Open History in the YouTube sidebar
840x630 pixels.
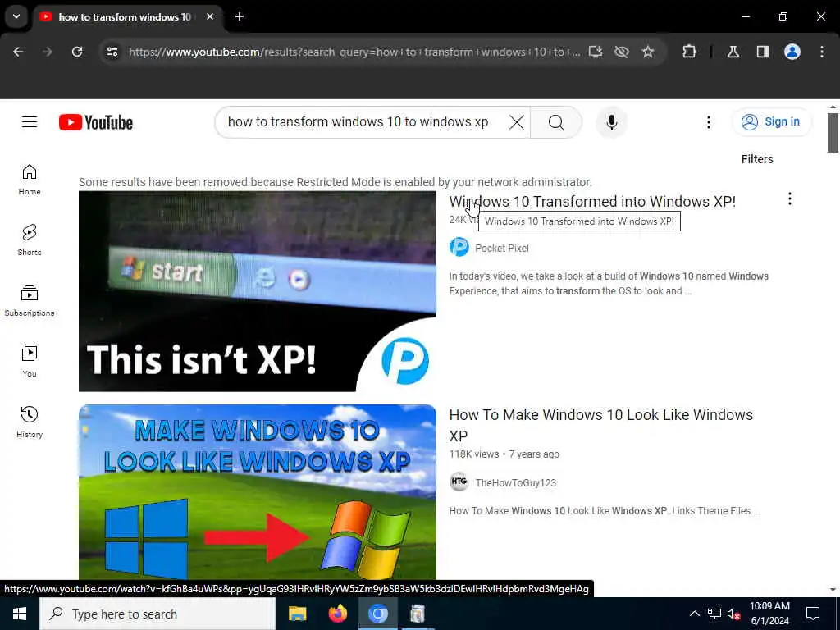(30, 422)
